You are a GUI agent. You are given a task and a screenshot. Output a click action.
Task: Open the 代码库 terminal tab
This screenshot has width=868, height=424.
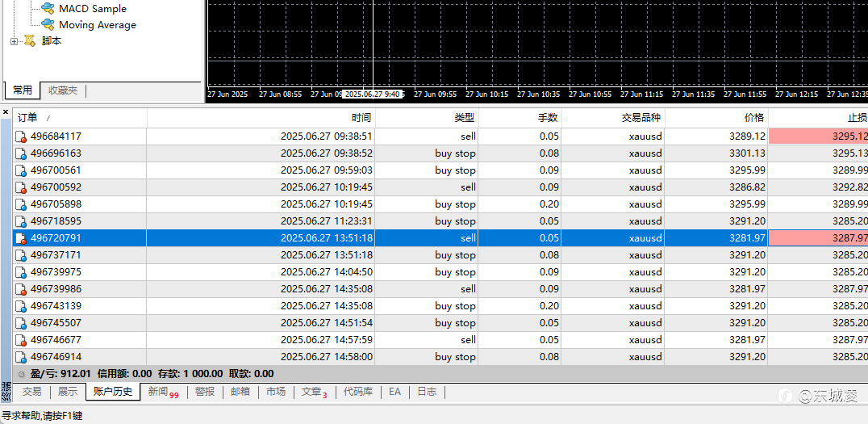tap(357, 392)
